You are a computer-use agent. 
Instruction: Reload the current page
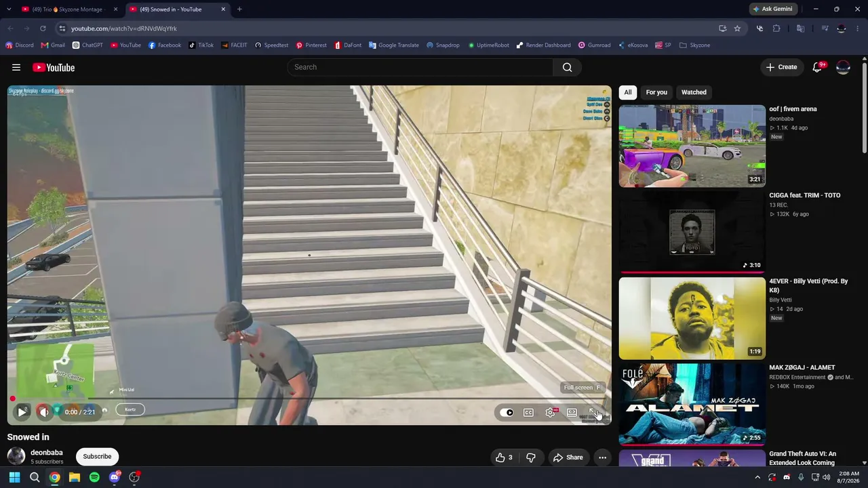[43, 28]
